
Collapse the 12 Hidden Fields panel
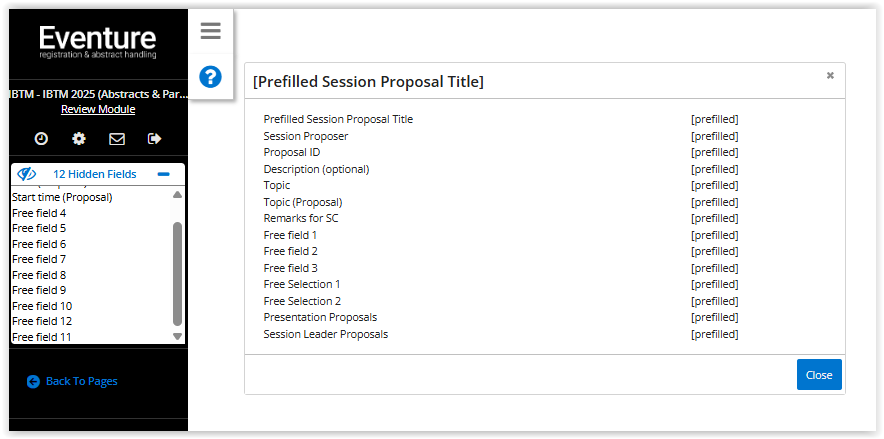point(163,174)
